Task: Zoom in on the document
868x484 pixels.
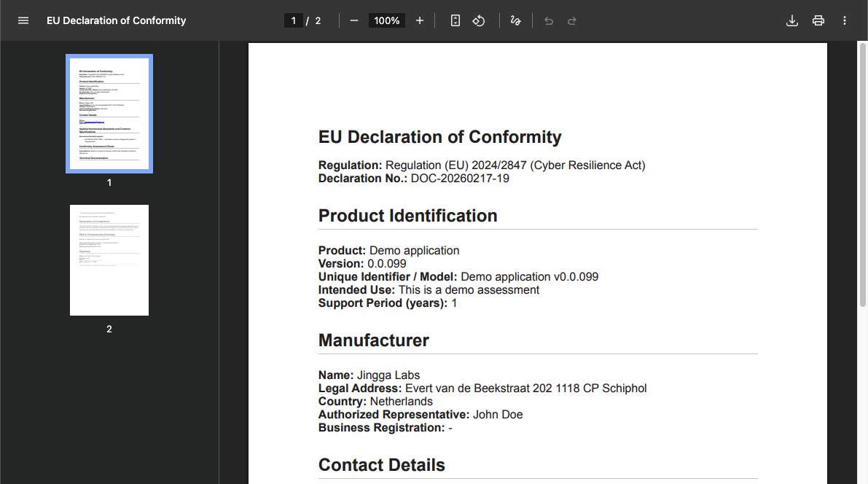Action: coord(420,20)
